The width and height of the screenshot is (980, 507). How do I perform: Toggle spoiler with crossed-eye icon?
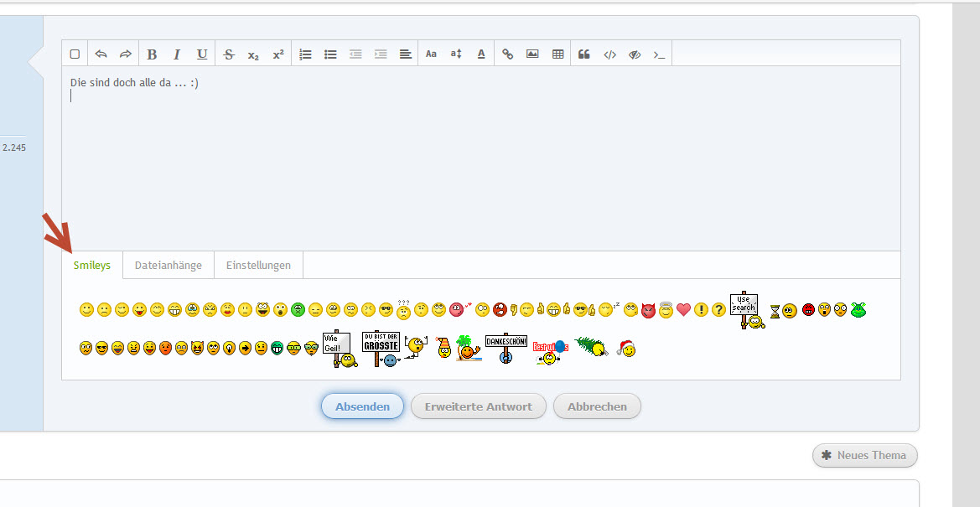[635, 54]
